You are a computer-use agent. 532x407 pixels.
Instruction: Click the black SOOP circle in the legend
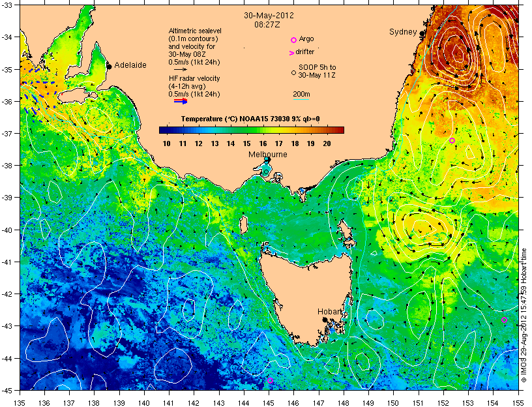(x=293, y=72)
